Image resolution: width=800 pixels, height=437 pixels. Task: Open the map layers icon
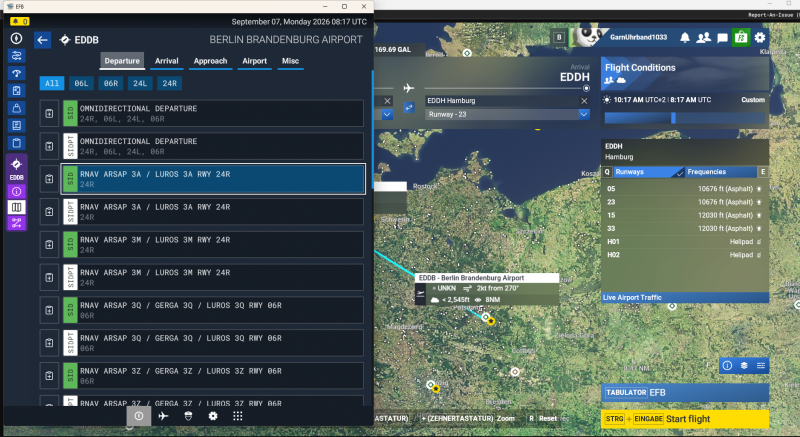pyautogui.click(x=744, y=366)
